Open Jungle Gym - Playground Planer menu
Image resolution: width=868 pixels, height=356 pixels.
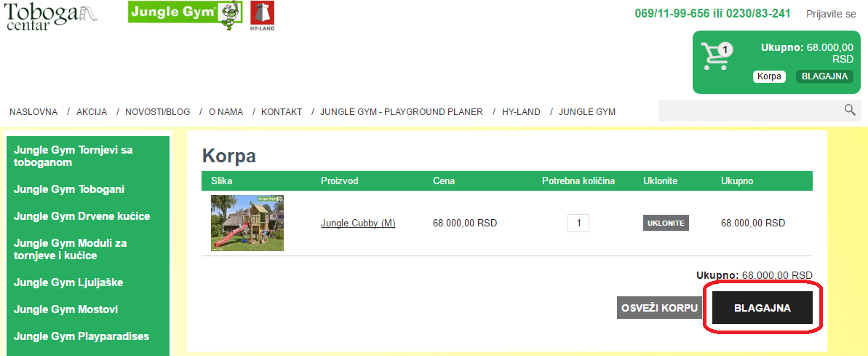tap(402, 112)
